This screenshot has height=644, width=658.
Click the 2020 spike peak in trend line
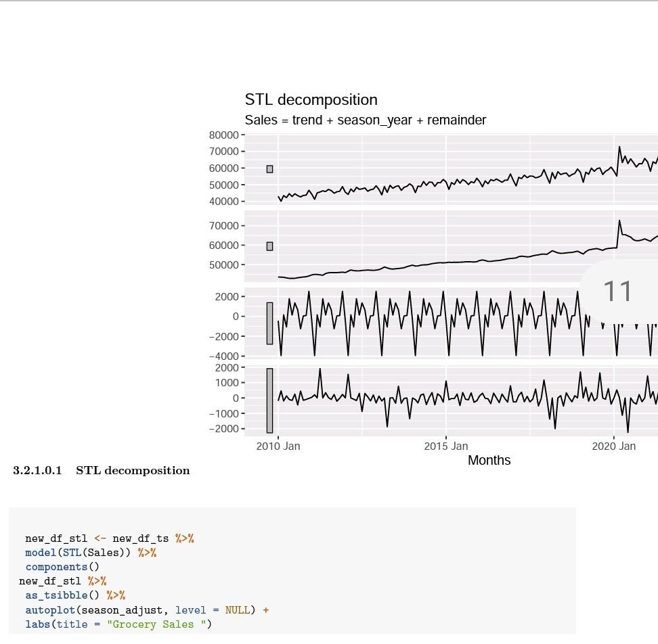tap(619, 221)
